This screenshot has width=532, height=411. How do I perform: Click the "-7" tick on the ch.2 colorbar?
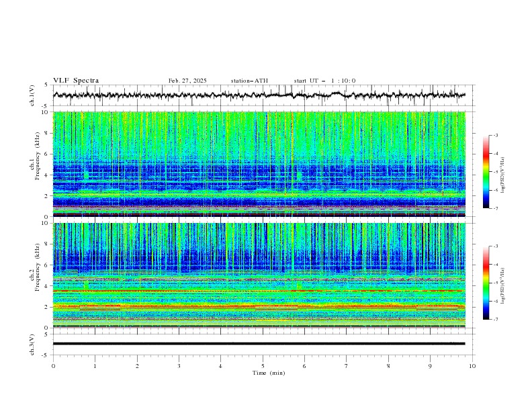click(495, 320)
